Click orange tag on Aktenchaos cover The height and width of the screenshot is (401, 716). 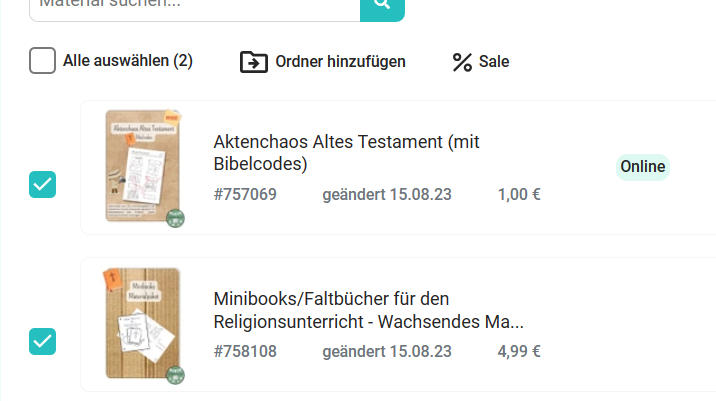click(x=170, y=118)
